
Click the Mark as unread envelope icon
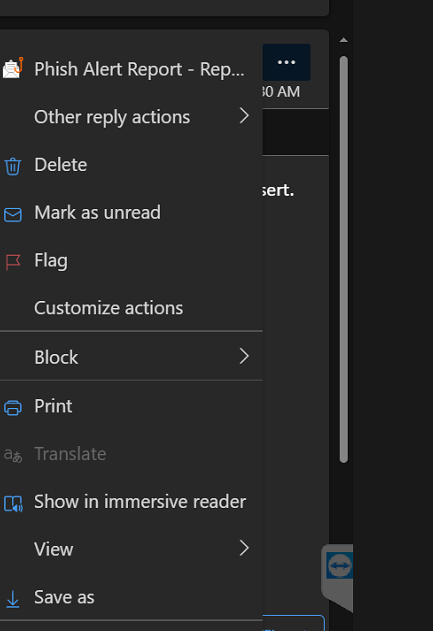pyautogui.click(x=13, y=214)
